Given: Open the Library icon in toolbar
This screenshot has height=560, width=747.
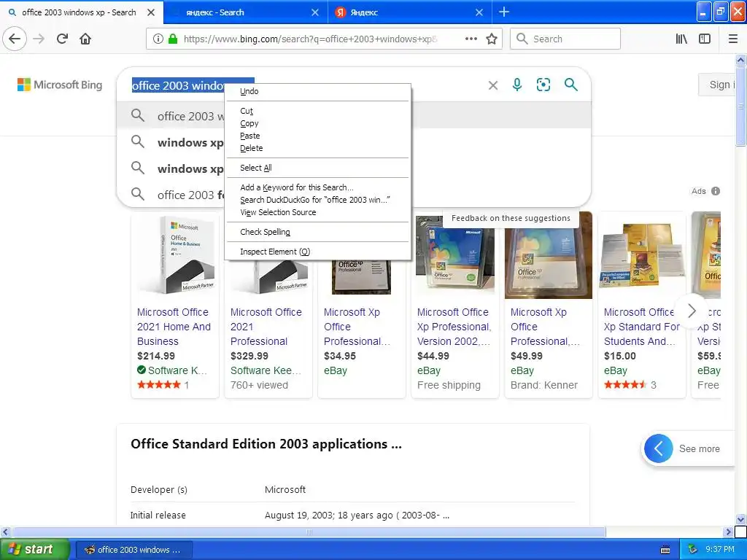Looking at the screenshot, I should [x=681, y=39].
